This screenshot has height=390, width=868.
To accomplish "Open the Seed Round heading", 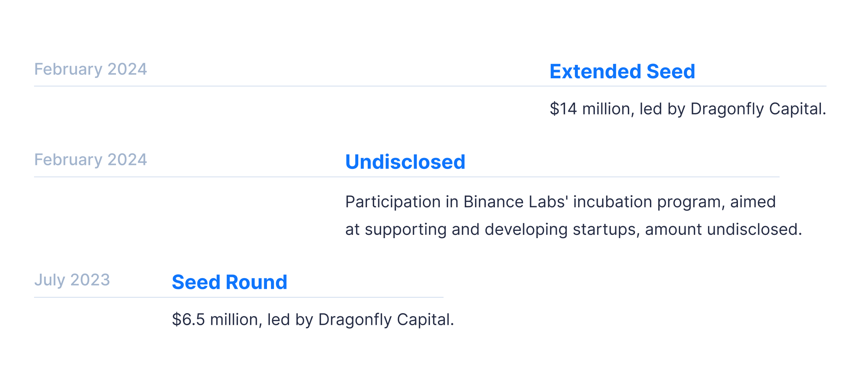I will (230, 282).
